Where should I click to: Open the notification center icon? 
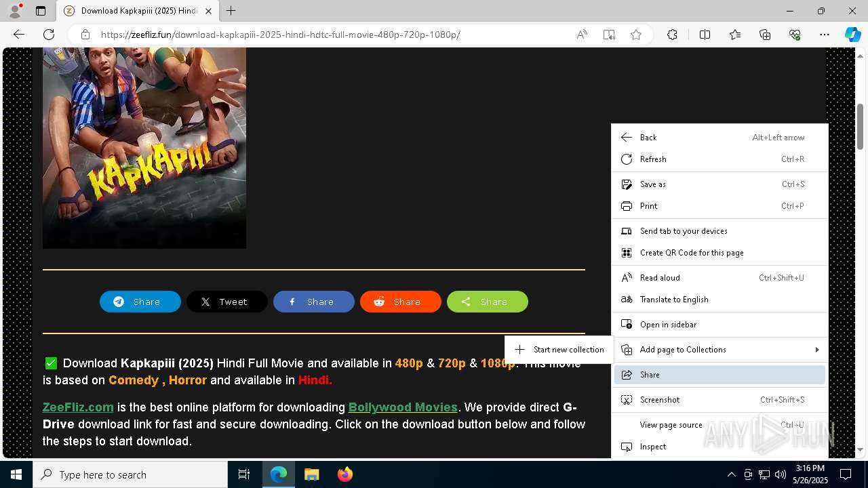click(846, 474)
